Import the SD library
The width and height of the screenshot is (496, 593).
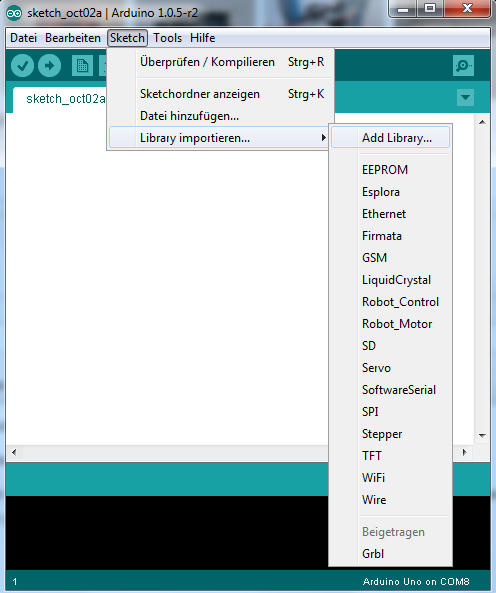(x=391, y=346)
